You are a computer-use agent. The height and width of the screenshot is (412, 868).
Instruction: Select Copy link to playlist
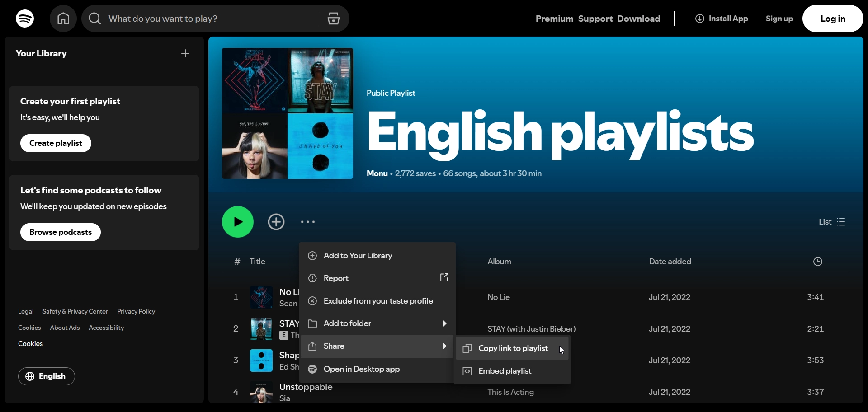click(x=513, y=348)
